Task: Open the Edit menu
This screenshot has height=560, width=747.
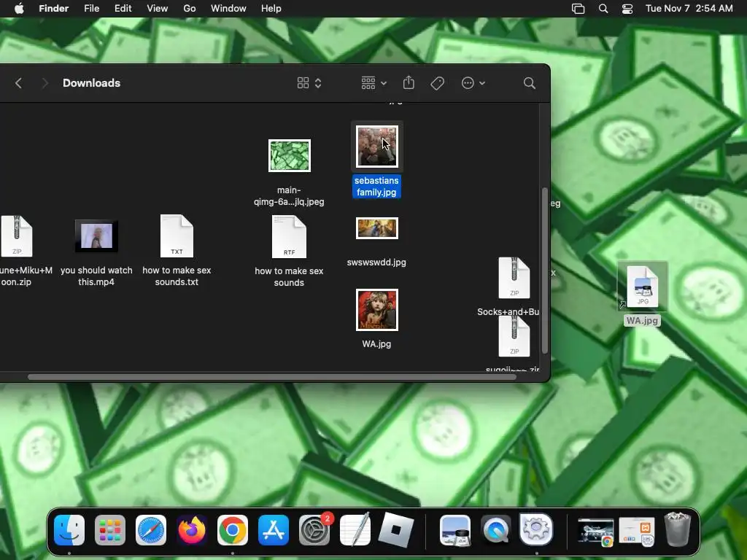Action: tap(123, 9)
